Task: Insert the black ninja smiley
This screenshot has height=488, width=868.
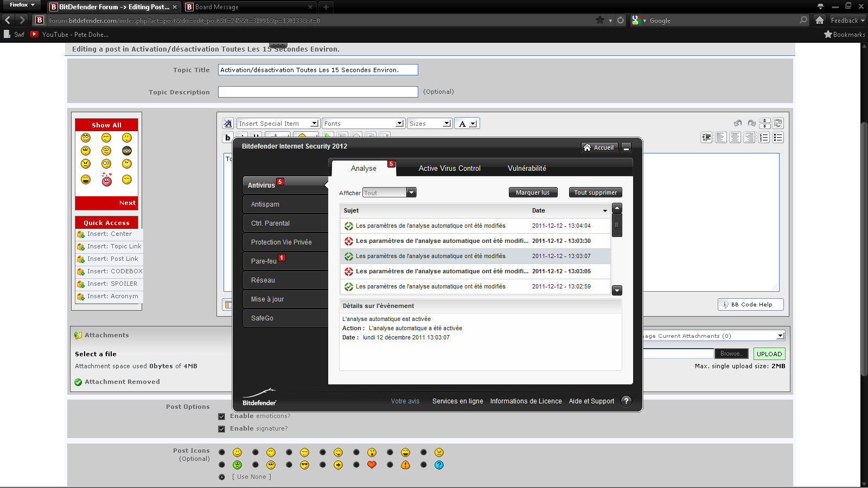Action: pyautogui.click(x=127, y=151)
